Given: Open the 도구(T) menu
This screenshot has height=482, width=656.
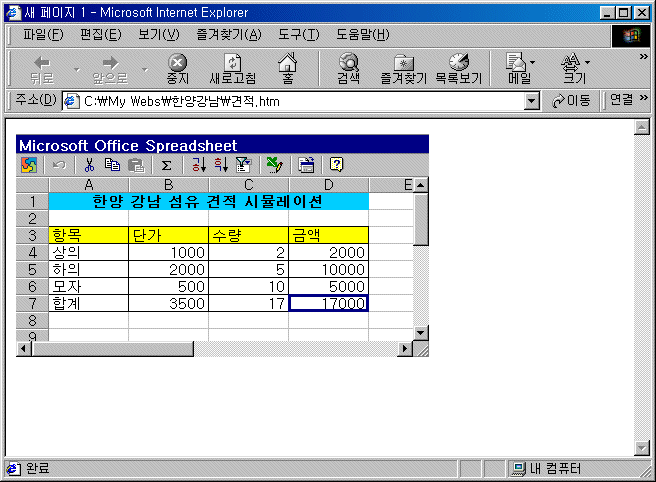Looking at the screenshot, I should coord(299,35).
